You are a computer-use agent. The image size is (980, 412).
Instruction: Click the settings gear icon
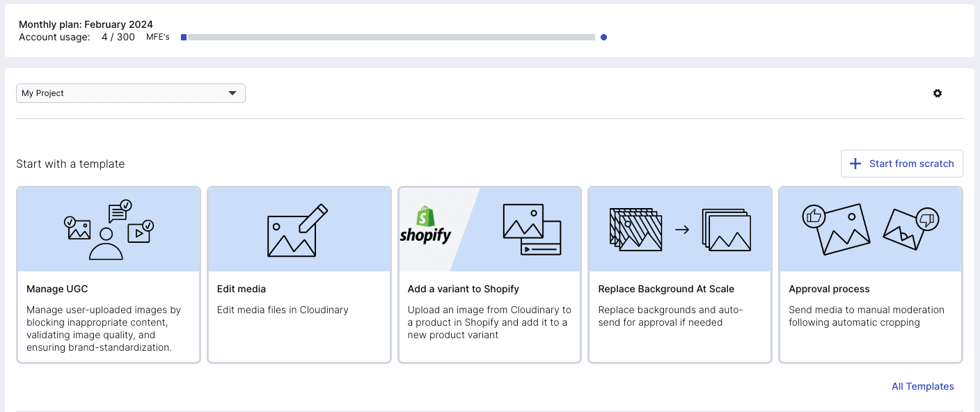[x=938, y=93]
